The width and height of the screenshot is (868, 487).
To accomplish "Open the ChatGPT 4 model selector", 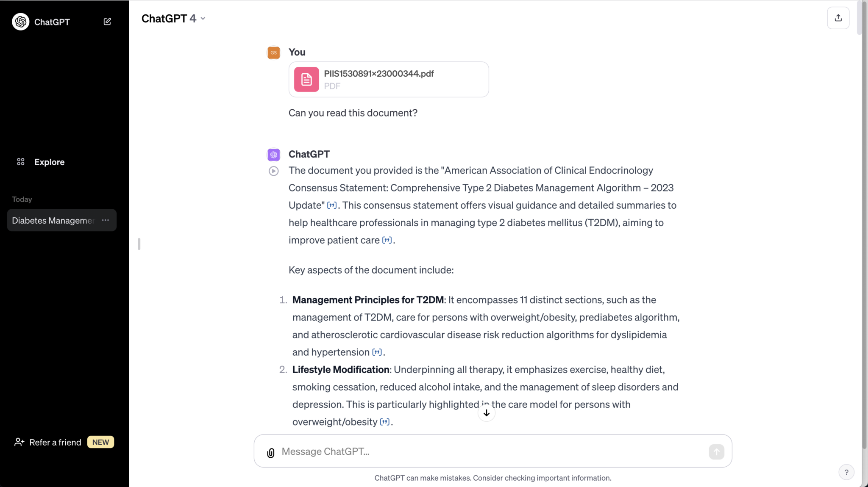I will point(173,18).
